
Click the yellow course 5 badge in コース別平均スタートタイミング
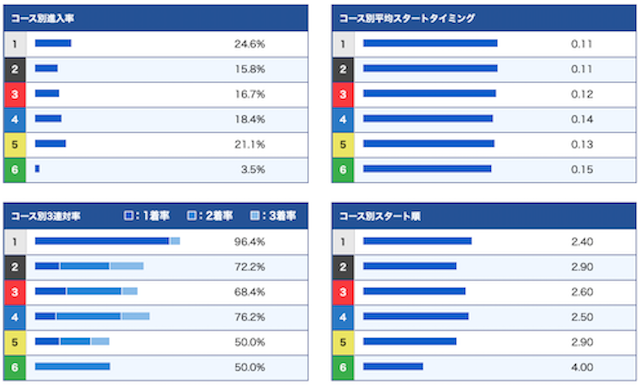click(343, 145)
